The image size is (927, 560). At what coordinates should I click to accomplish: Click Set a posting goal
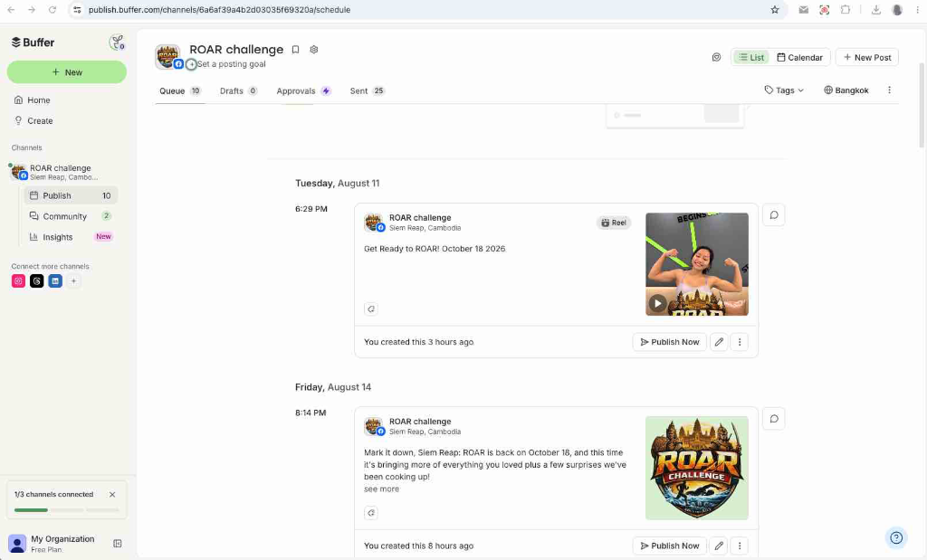(231, 64)
